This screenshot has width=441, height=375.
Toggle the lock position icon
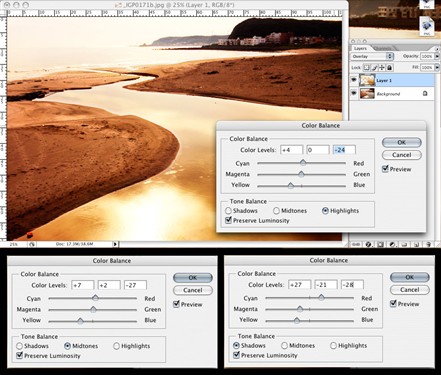(x=382, y=68)
